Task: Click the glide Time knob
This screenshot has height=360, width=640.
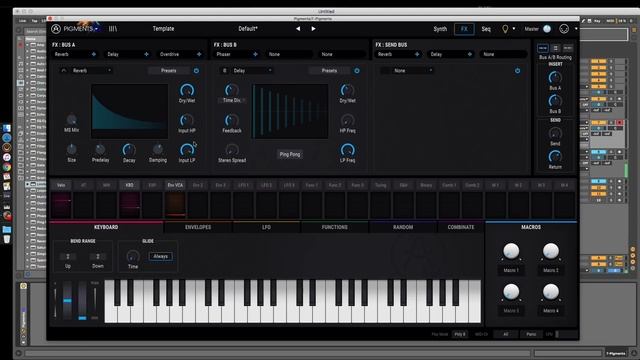Action: point(133,256)
